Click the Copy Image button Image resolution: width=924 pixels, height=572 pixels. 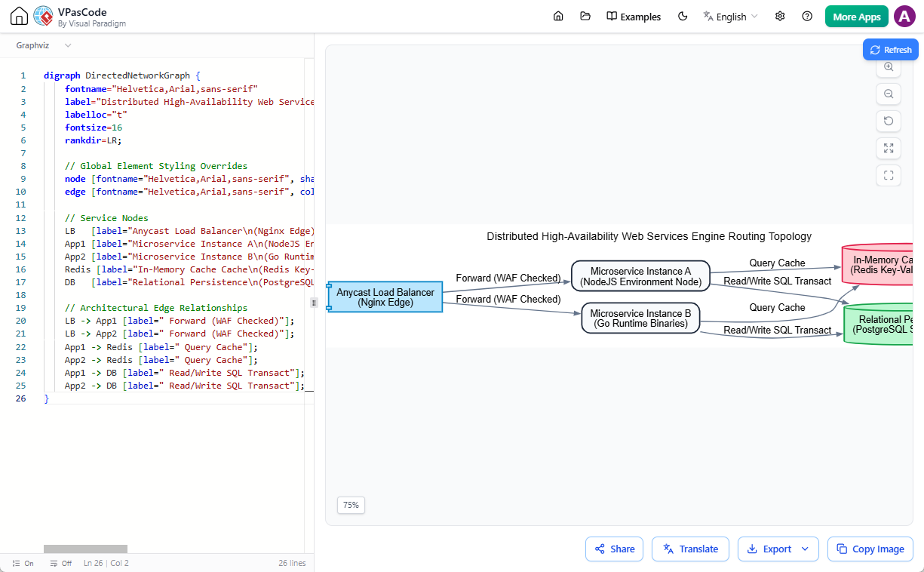tap(870, 549)
